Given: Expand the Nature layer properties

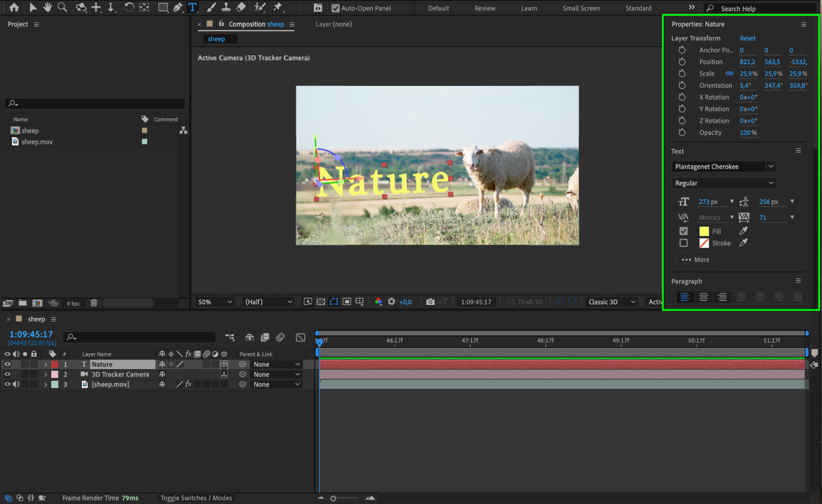Looking at the screenshot, I should point(46,364).
